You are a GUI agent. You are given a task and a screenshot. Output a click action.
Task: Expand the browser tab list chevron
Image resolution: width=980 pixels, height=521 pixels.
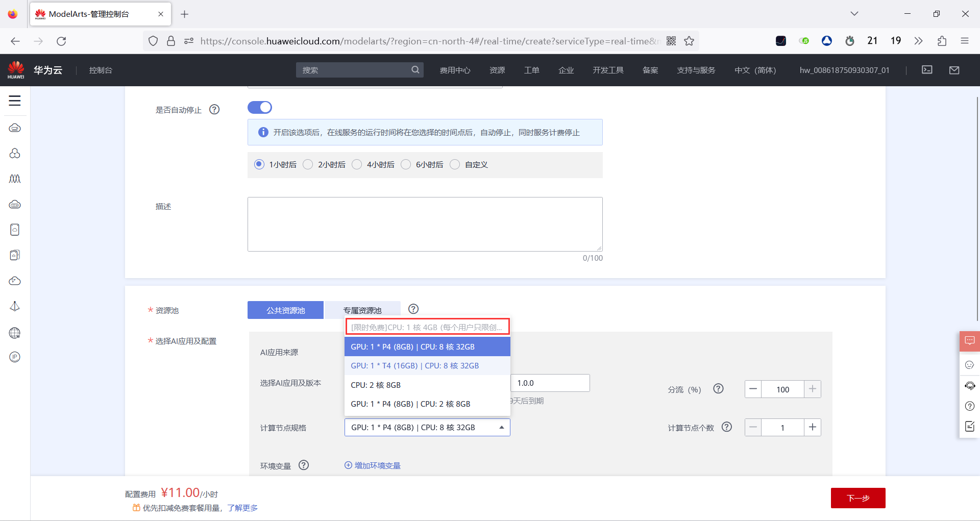pyautogui.click(x=854, y=14)
